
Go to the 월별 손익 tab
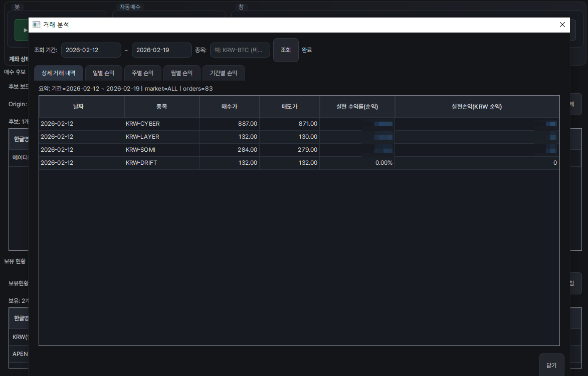click(x=181, y=73)
